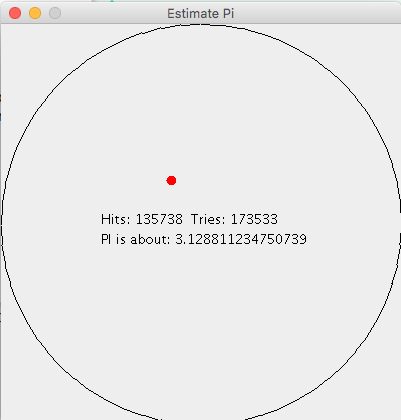Click the topmost point of the circle outline
This screenshot has width=401, height=420.
201,24
